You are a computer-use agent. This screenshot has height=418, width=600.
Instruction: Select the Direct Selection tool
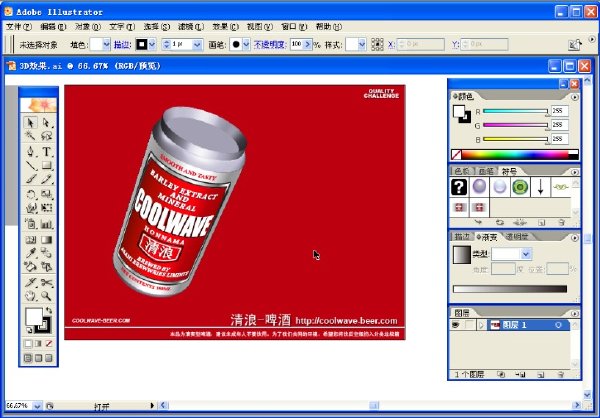pos(46,123)
